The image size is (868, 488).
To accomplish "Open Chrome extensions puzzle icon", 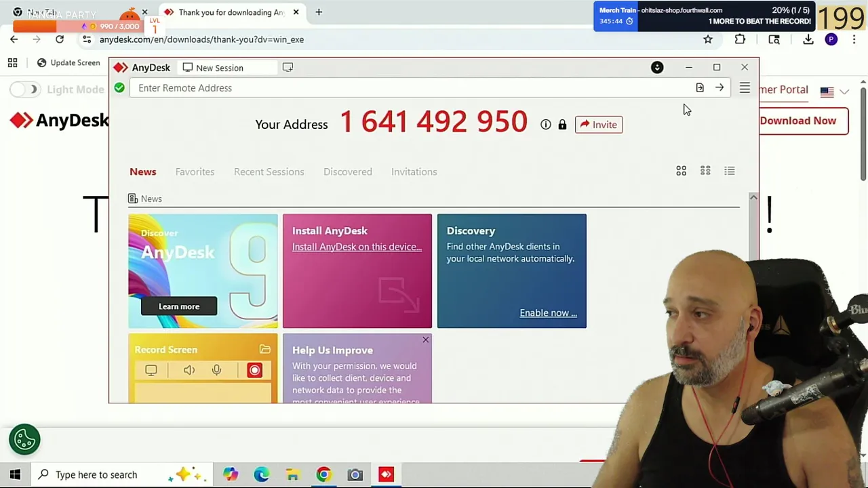I will [x=740, y=40].
